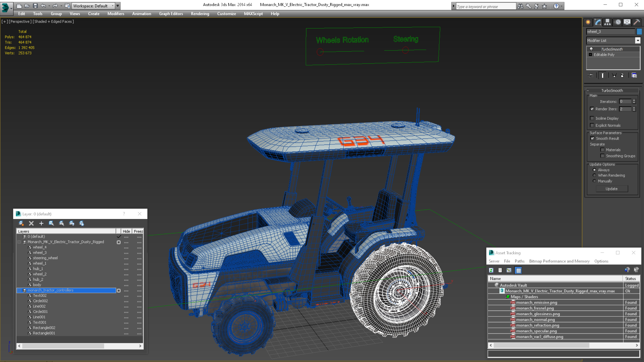The height and width of the screenshot is (362, 644).
Task: Open the MAXScript menu
Action: (x=253, y=14)
